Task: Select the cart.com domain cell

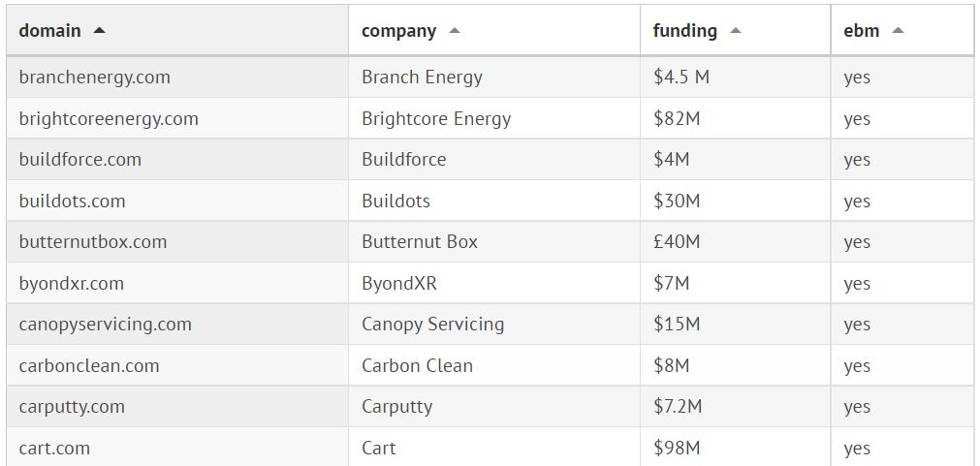Action: (x=54, y=449)
